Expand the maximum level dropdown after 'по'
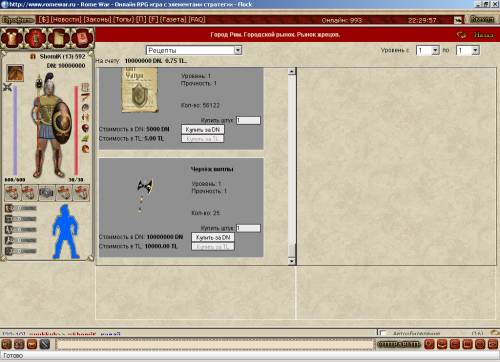500x362 pixels. 468,50
